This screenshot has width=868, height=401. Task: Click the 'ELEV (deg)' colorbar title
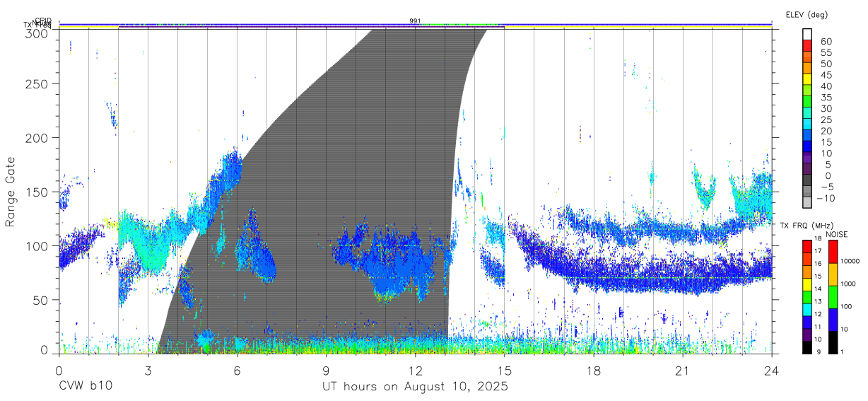807,14
